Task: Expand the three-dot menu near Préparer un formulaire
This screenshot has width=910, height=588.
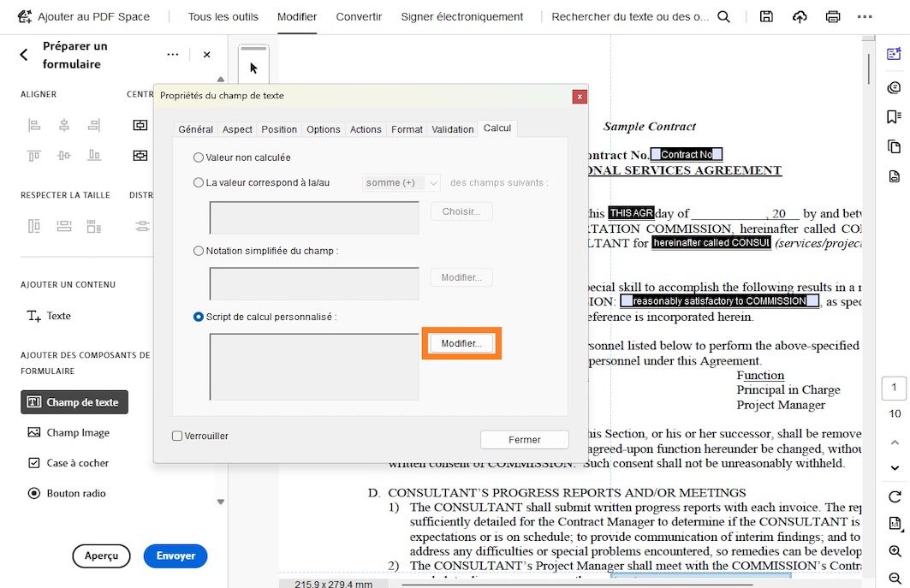Action: pyautogui.click(x=173, y=54)
